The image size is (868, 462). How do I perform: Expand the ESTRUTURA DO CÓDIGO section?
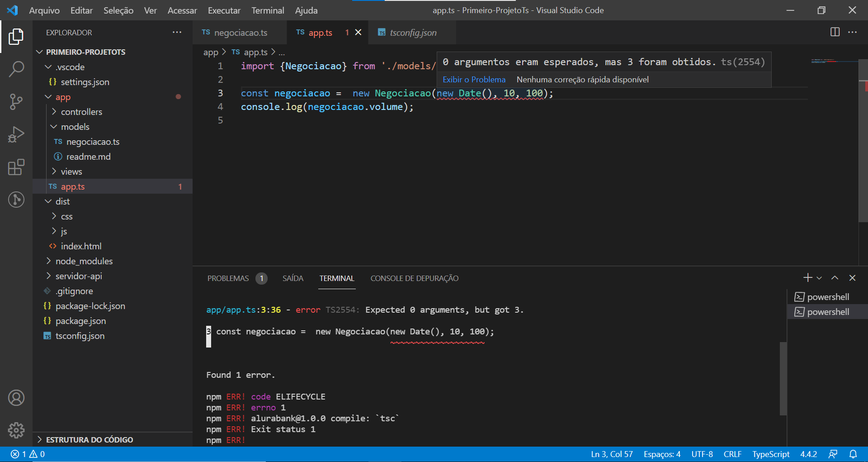(x=113, y=439)
